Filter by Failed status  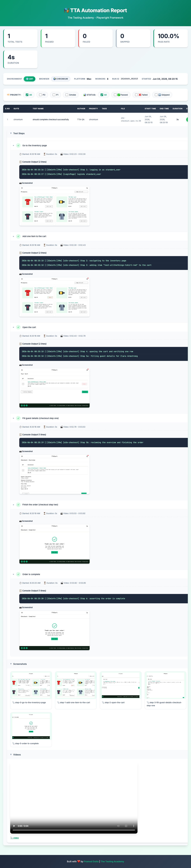tap(136, 95)
